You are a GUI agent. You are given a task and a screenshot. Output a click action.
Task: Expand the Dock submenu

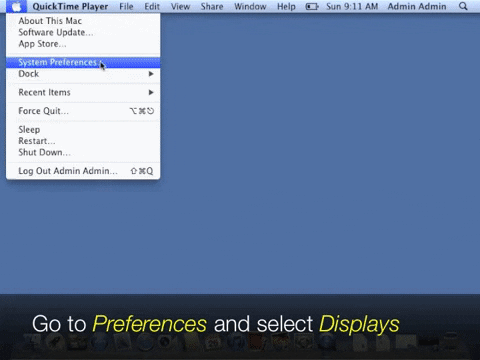(83, 74)
